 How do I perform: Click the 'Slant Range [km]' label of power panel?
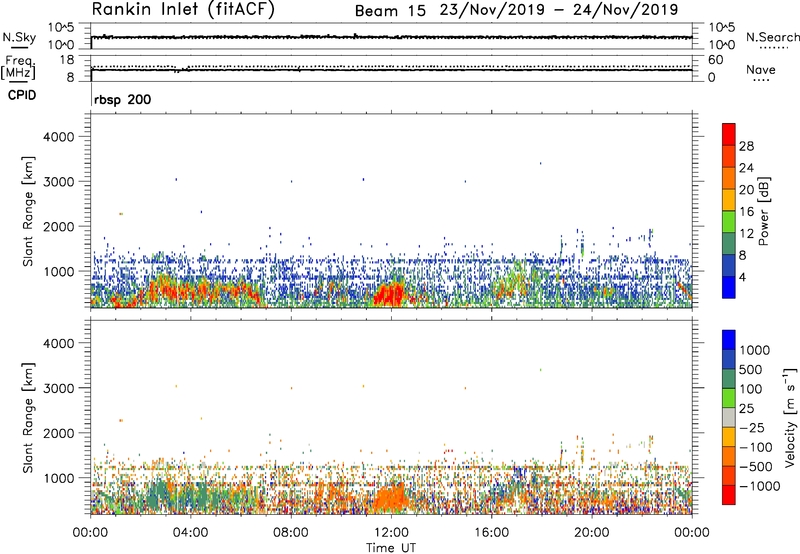(28, 211)
